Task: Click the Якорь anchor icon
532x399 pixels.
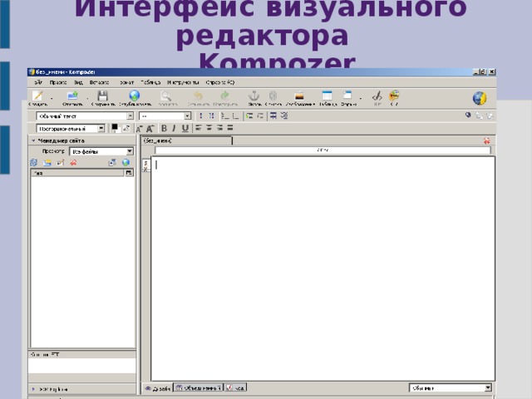Action: pyautogui.click(x=254, y=96)
